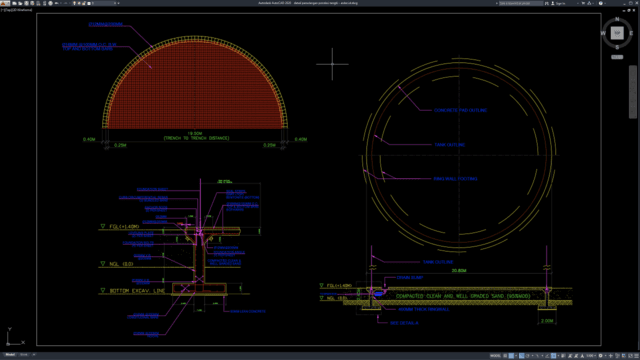Click the Undo arrow in quick access toolbar

pos(56,3)
